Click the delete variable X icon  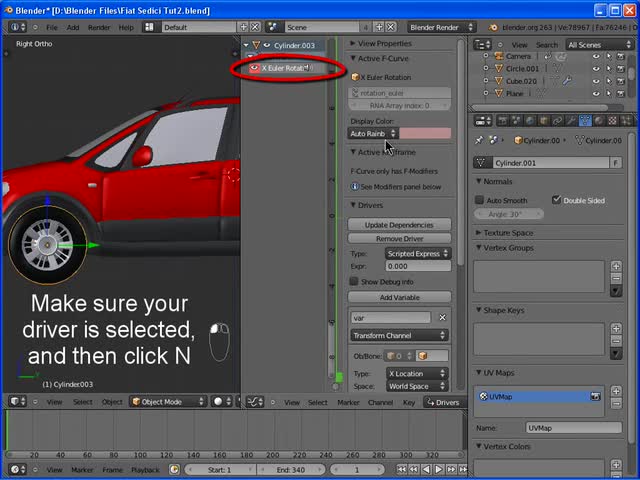pyautogui.click(x=442, y=318)
